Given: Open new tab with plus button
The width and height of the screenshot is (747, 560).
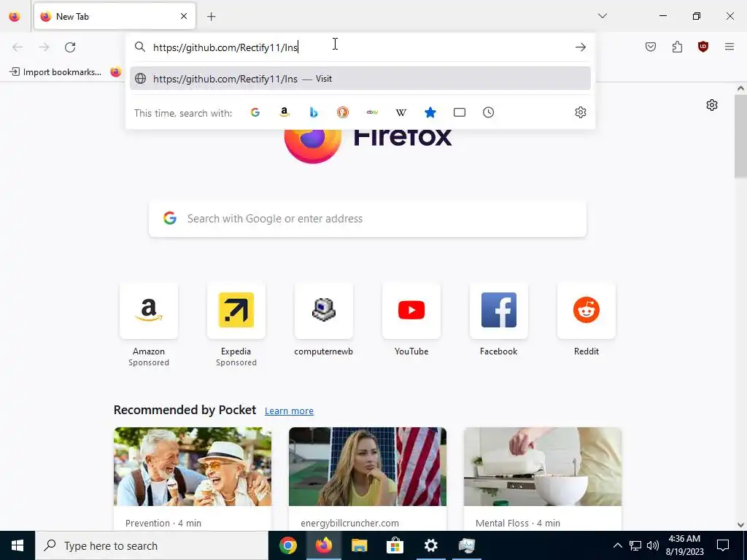Looking at the screenshot, I should click(212, 17).
